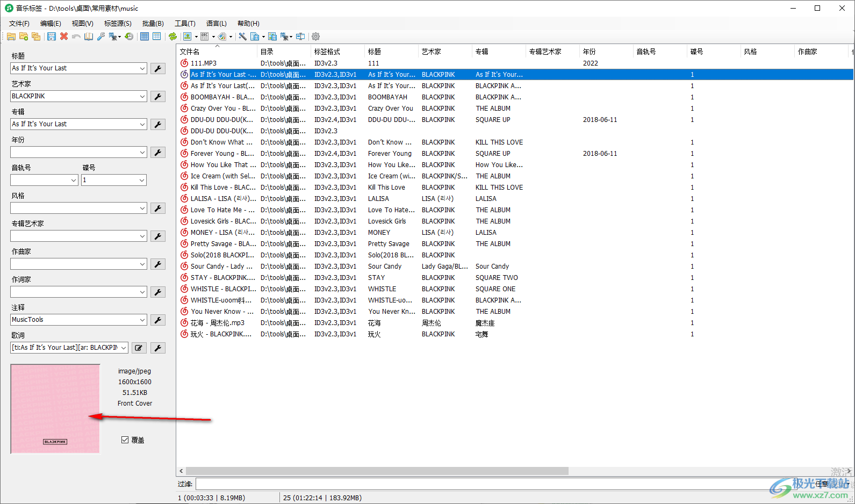Select the BOOMBAYAH - BLA... file row
This screenshot has width=855, height=504.
(x=515, y=97)
